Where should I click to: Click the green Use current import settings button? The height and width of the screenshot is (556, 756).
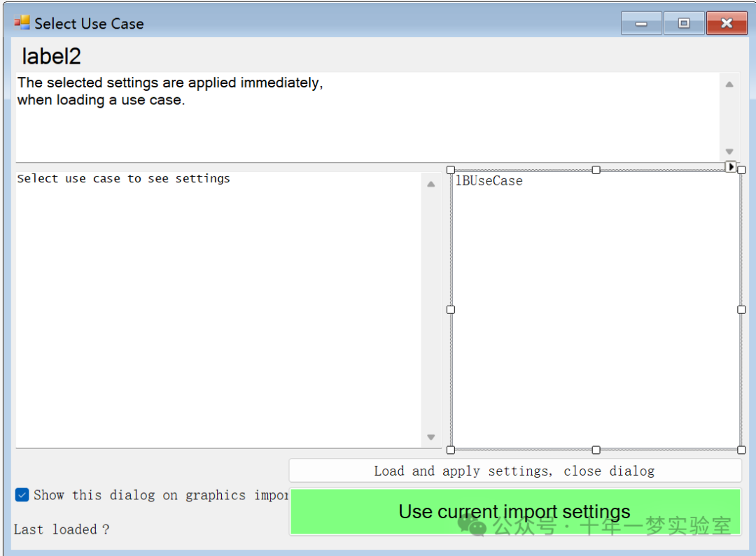tap(515, 512)
